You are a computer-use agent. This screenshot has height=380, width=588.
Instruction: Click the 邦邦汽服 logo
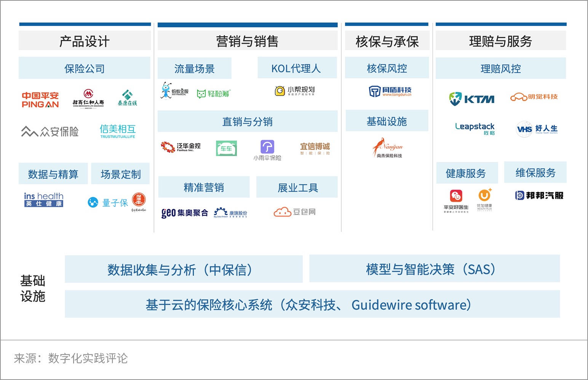point(539,196)
